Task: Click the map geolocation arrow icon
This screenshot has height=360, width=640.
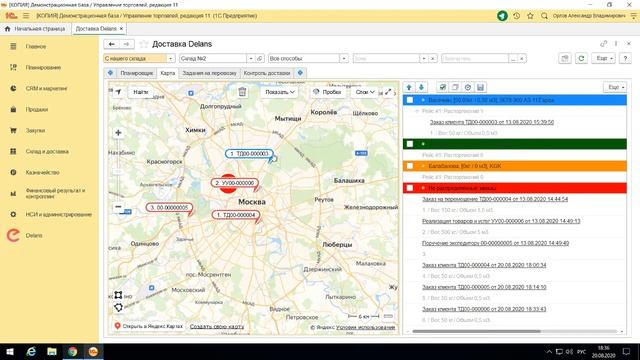Action: click(118, 92)
